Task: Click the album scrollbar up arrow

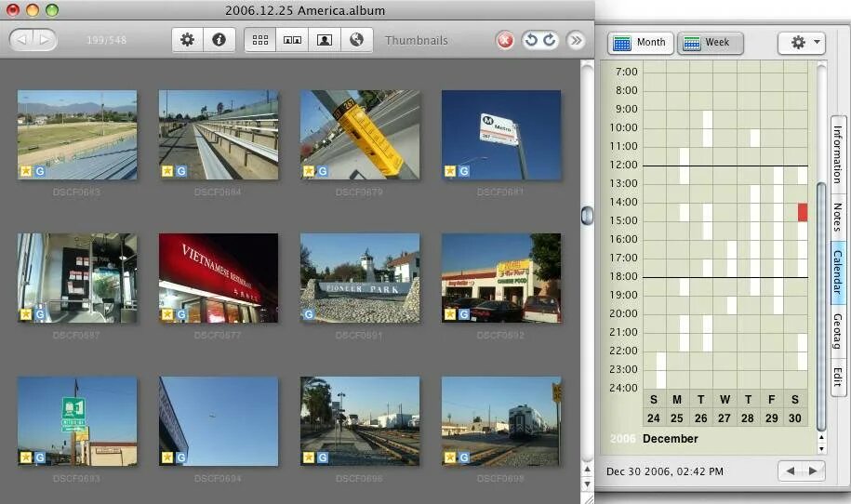Action: [587, 469]
